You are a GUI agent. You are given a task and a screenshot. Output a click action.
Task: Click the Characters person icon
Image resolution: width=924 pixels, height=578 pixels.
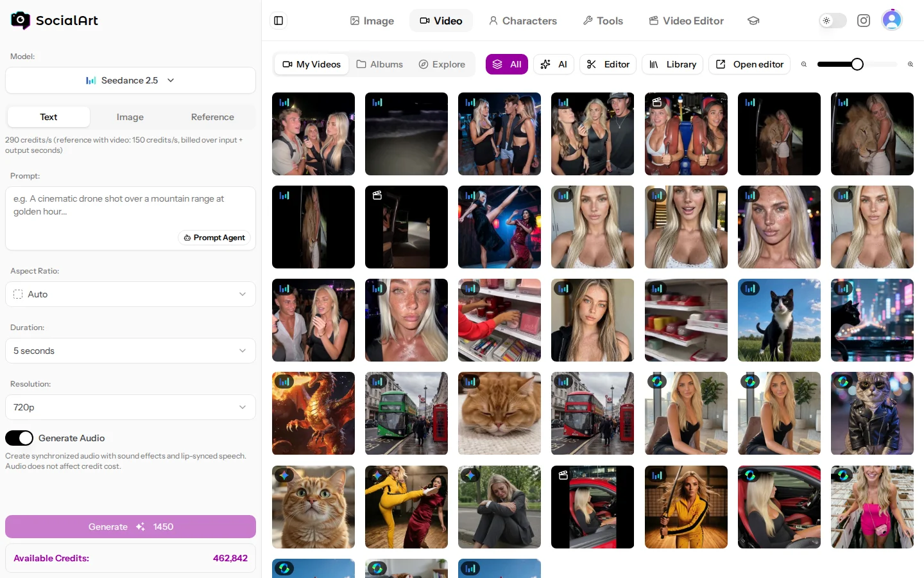coord(493,21)
